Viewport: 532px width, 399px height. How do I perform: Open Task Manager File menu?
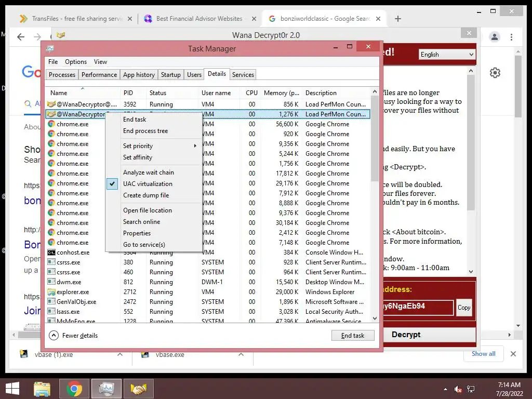[x=53, y=62]
